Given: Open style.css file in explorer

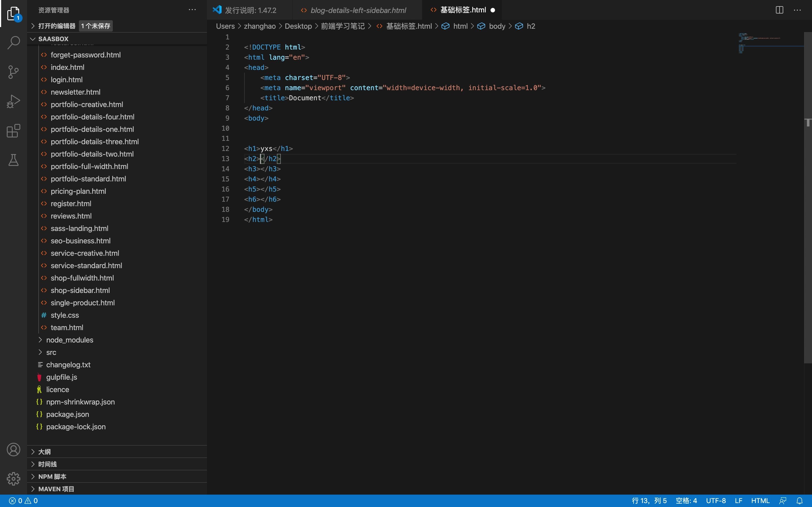Looking at the screenshot, I should (65, 315).
